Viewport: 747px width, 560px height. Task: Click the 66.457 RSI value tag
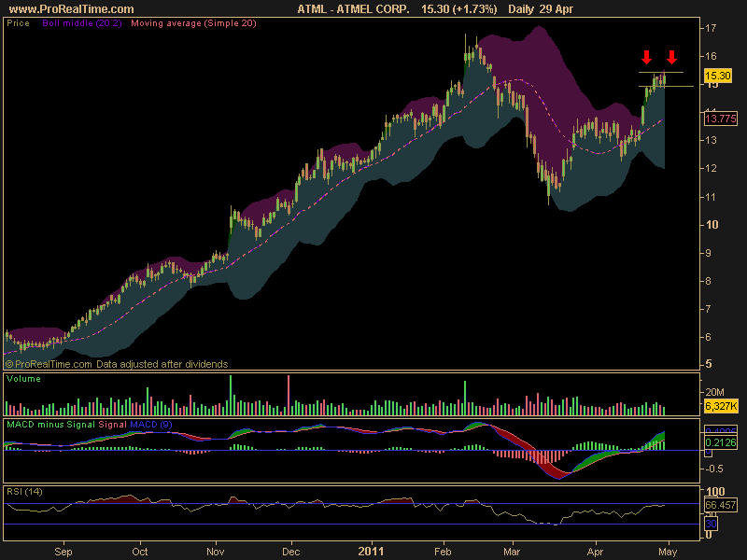pyautogui.click(x=720, y=505)
